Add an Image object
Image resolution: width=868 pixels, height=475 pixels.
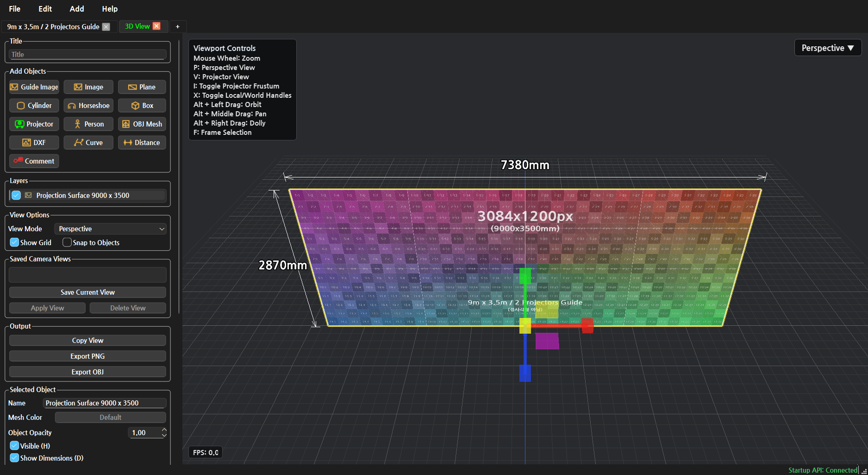pyautogui.click(x=88, y=87)
